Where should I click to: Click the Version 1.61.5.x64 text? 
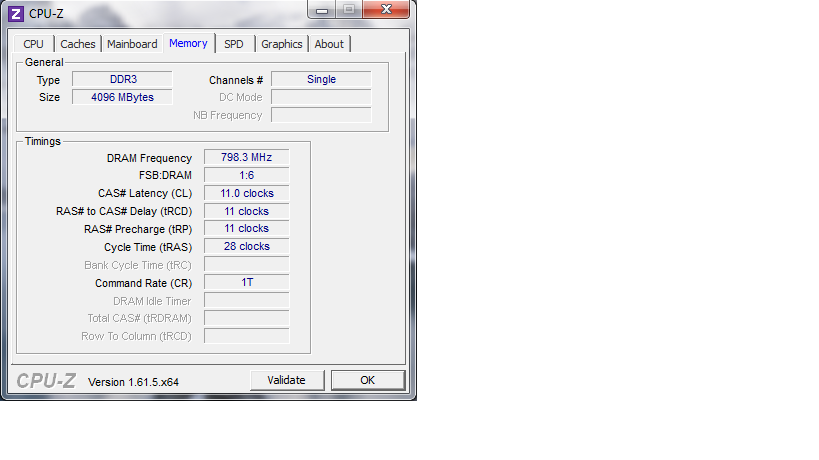click(x=133, y=382)
